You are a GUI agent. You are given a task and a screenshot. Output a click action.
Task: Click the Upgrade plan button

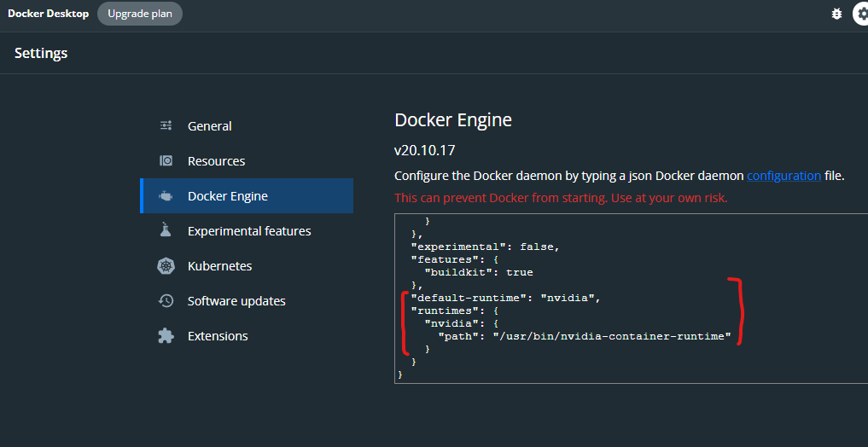point(140,14)
